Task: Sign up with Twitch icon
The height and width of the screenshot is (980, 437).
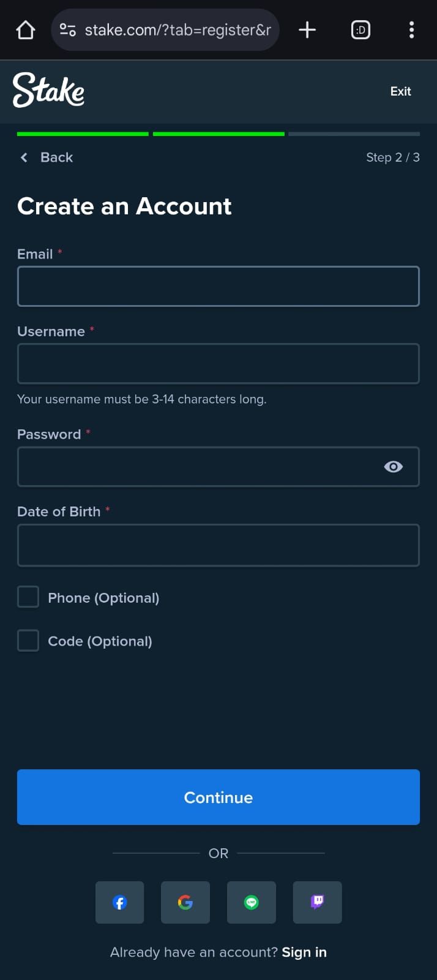Action: (317, 902)
